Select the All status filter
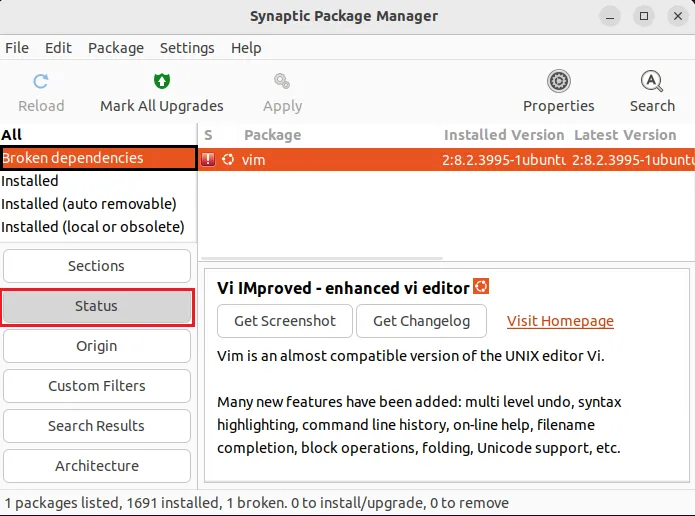695x516 pixels. pyautogui.click(x=98, y=134)
